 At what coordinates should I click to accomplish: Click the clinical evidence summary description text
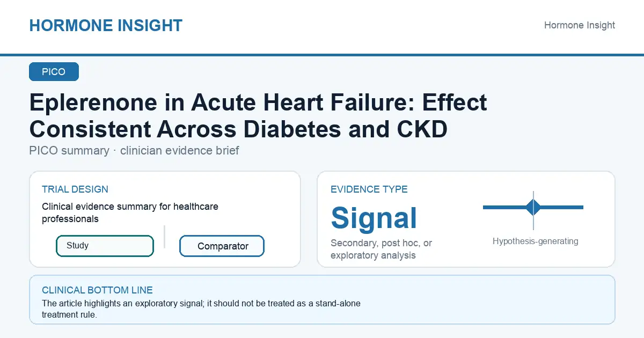coord(130,212)
